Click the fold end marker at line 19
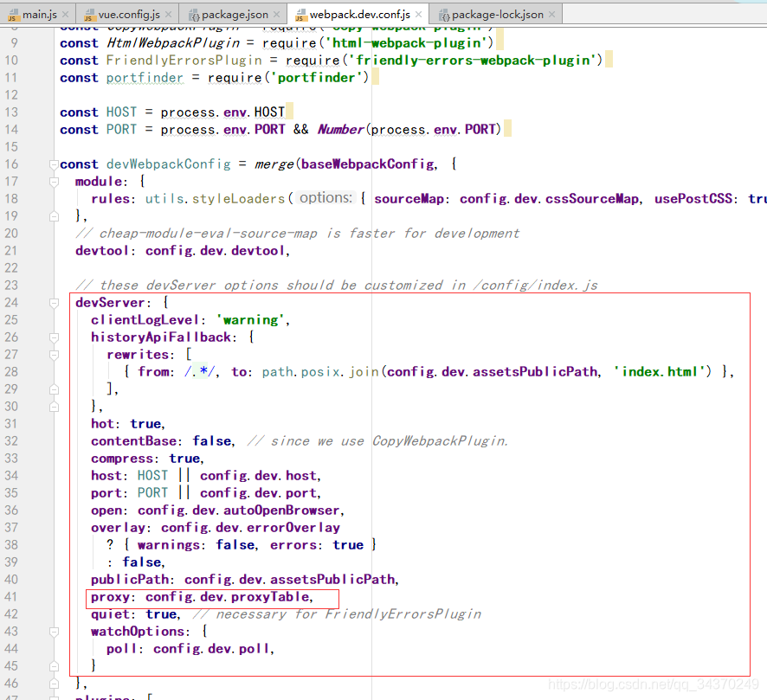 pyautogui.click(x=54, y=216)
